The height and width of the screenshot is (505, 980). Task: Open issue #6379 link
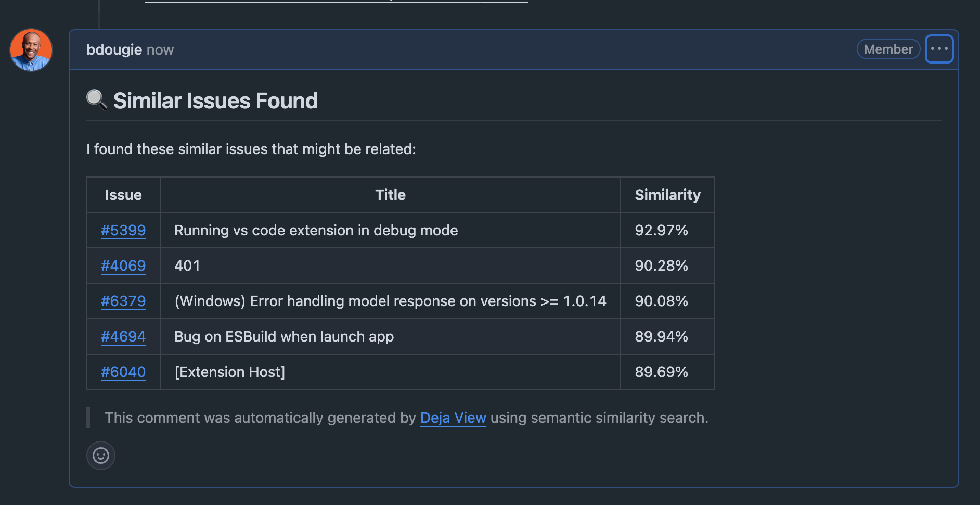[123, 301]
